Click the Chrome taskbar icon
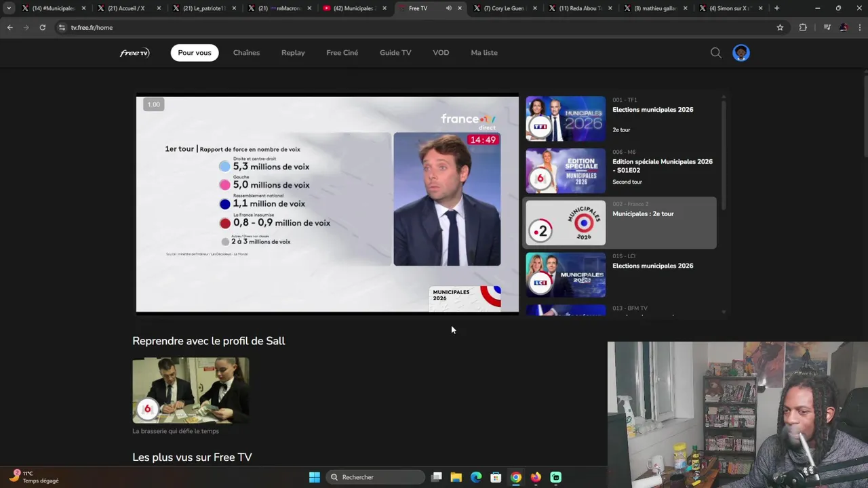The width and height of the screenshot is (868, 488). (x=516, y=477)
